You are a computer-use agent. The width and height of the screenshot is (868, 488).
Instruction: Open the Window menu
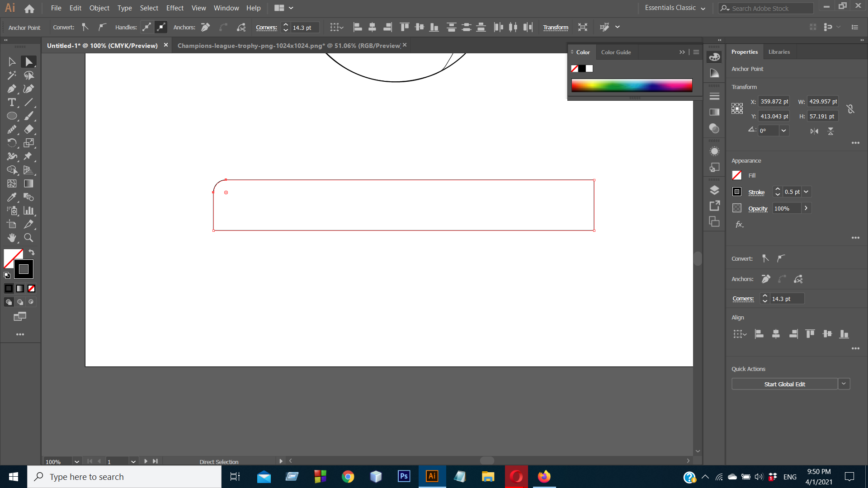(x=226, y=8)
